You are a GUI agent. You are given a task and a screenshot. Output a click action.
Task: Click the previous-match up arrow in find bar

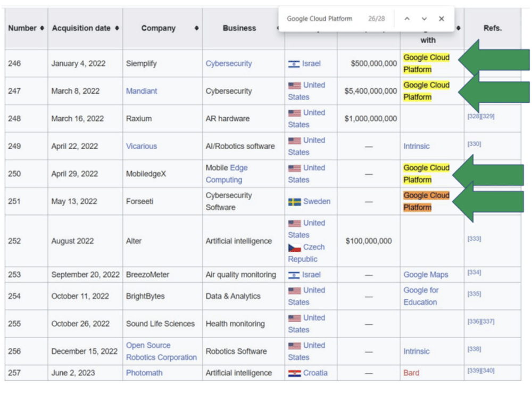click(407, 18)
